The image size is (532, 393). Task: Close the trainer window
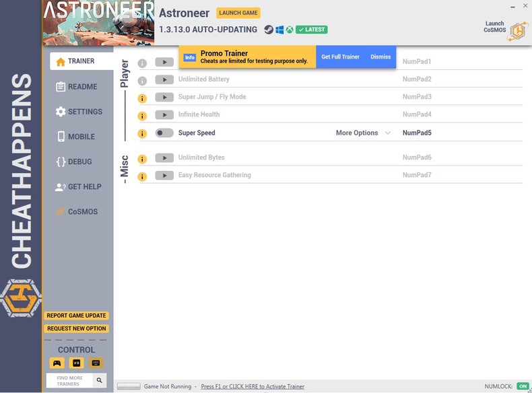pos(525,6)
